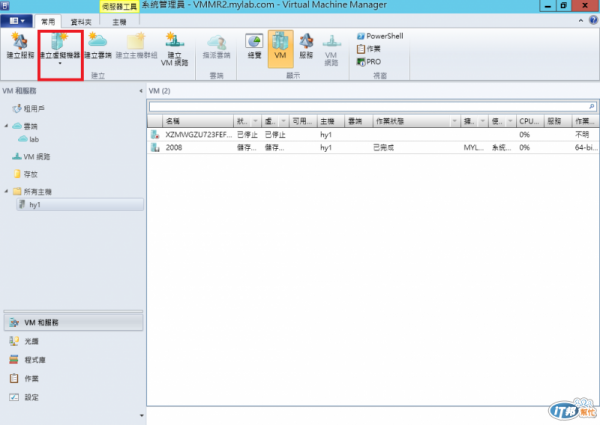This screenshot has height=425, width=600.
Task: Click the Create VM Network (建立 VM 網路) icon
Action: tap(174, 49)
